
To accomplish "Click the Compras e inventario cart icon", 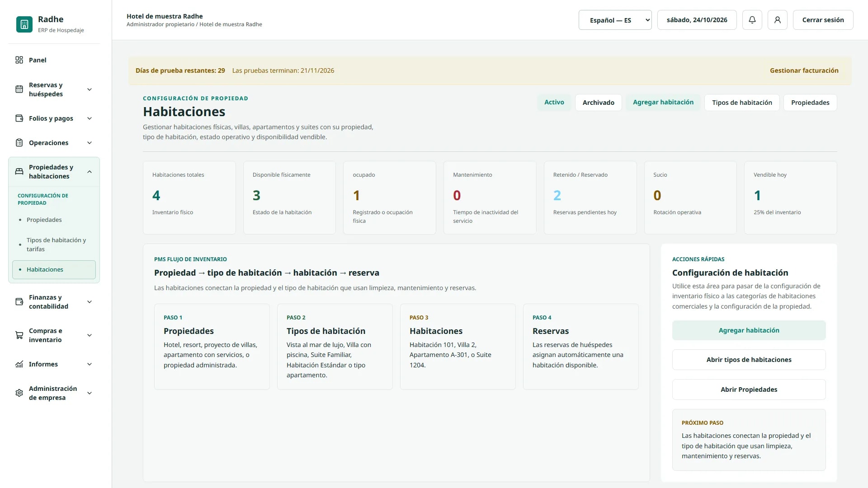I will coord(19,335).
